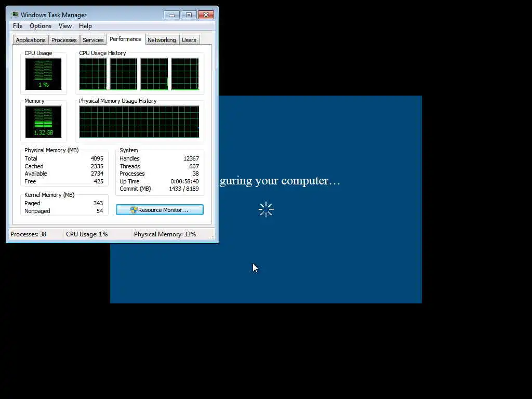Viewport: 532px width, 399px height.
Task: Switch to the Applications tab
Action: (x=31, y=40)
